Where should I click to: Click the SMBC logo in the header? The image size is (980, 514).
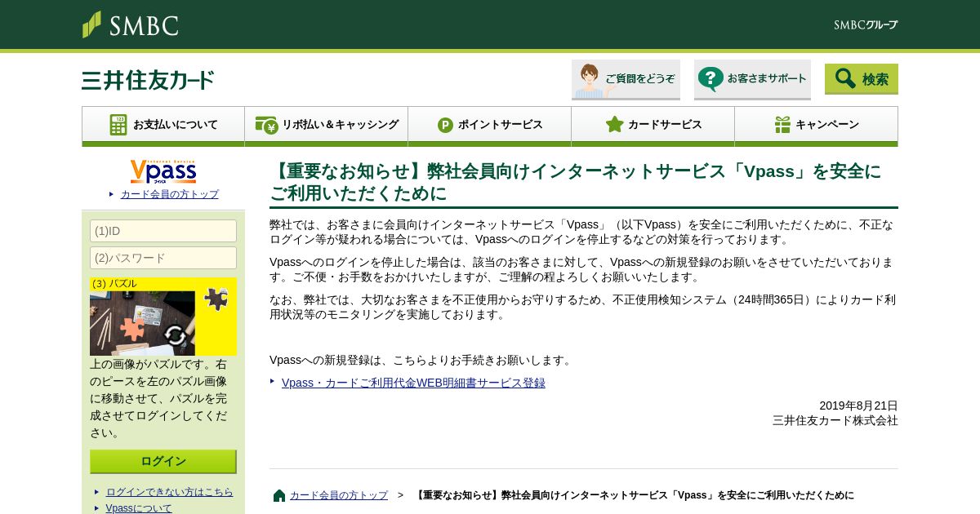pyautogui.click(x=131, y=24)
